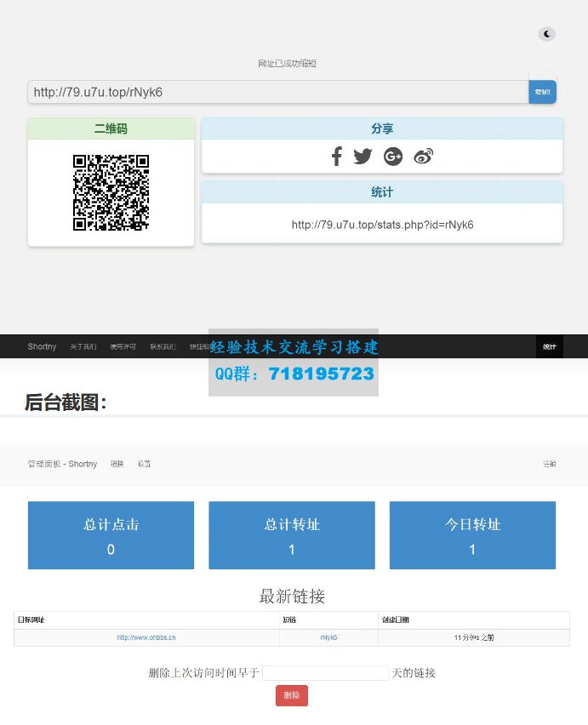Open the stats.php?id=rNyk6 statistics link
This screenshot has height=725, width=588.
[382, 225]
